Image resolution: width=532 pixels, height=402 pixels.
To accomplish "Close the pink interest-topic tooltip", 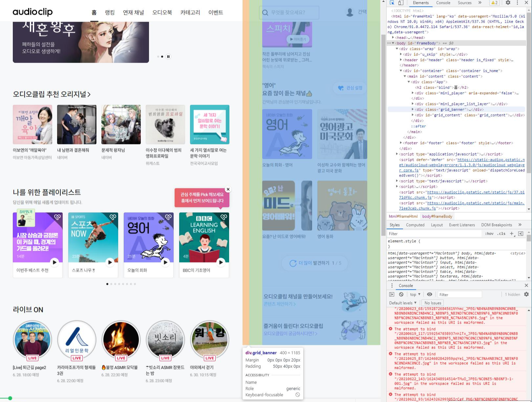I will coord(228,189).
